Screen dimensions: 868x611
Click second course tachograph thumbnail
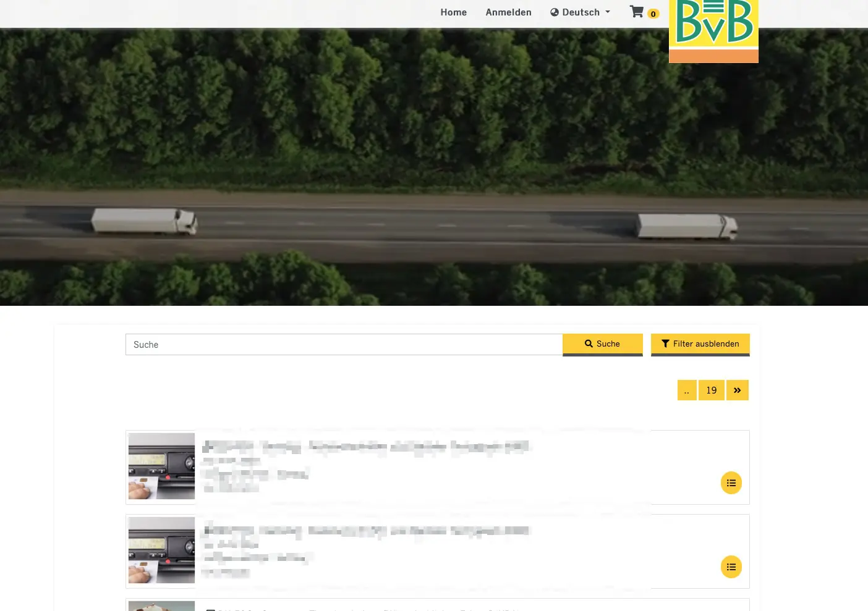click(x=161, y=550)
